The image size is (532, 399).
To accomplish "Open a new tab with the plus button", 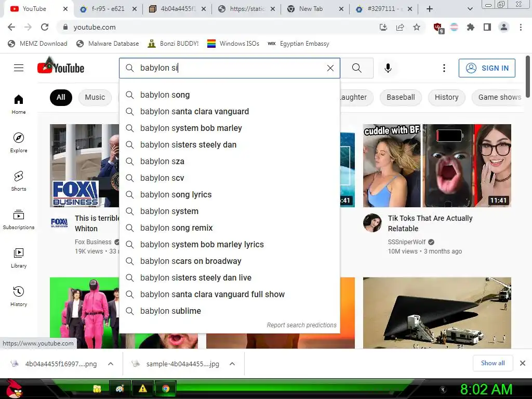I will point(430,9).
